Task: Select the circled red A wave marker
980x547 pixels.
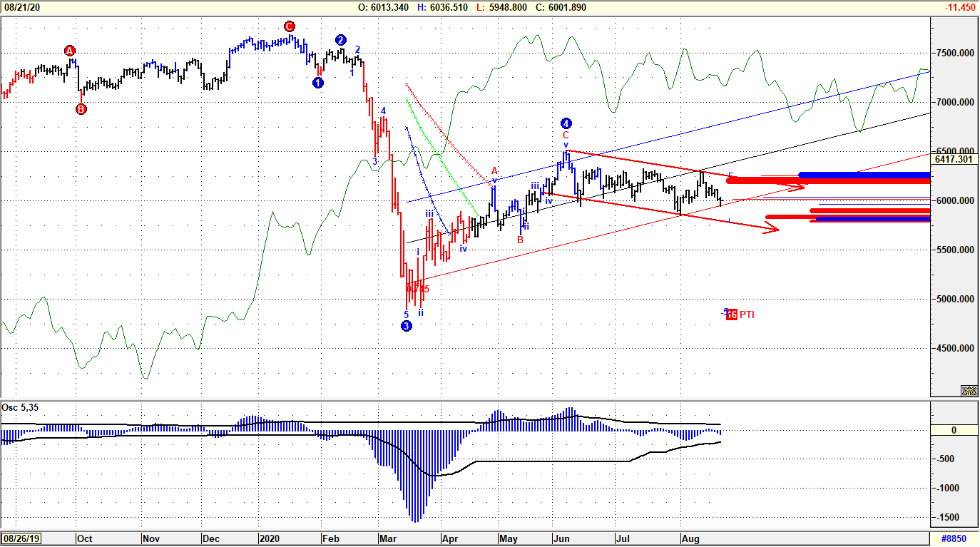Action: [70, 51]
